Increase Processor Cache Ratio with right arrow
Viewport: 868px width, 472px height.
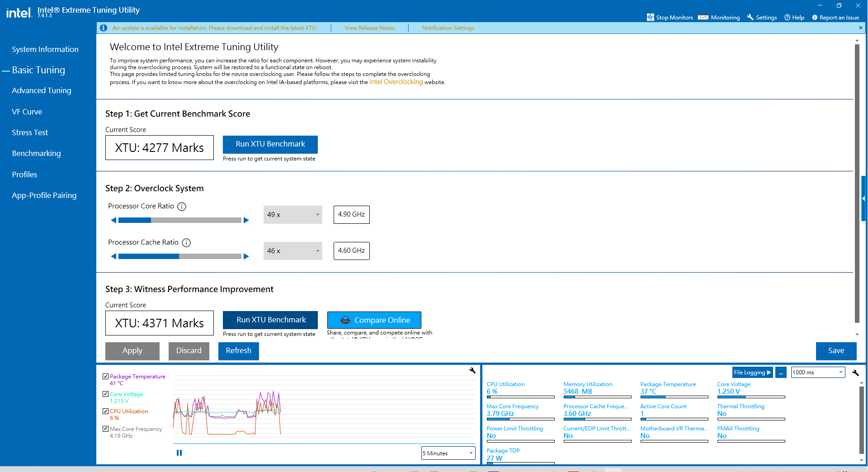point(246,256)
